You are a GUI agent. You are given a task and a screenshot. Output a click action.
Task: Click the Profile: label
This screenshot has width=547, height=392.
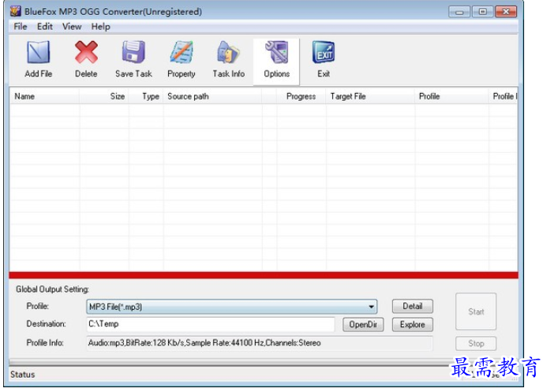(38, 306)
